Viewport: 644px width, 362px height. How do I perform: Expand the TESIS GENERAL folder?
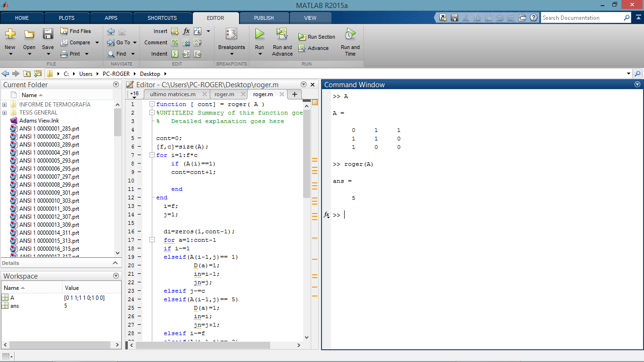(x=4, y=113)
